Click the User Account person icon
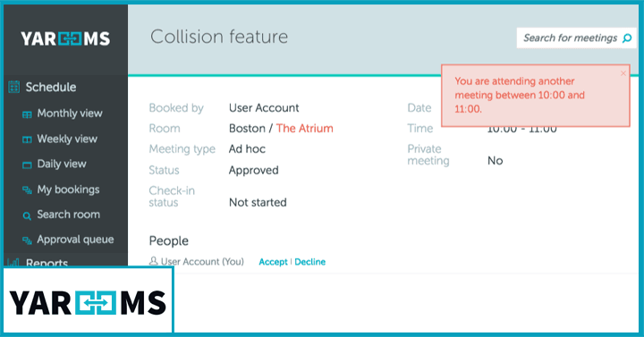This screenshot has height=337, width=644. pos(153,261)
